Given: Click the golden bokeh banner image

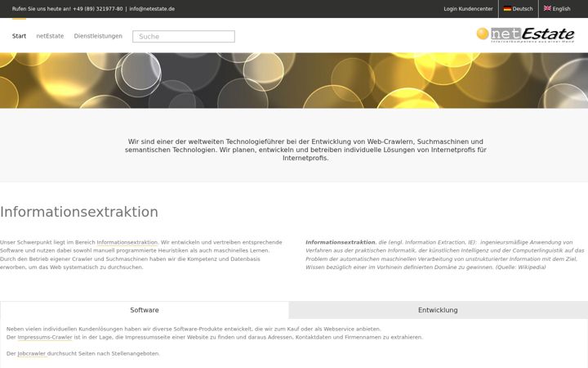Looking at the screenshot, I should coord(294,80).
